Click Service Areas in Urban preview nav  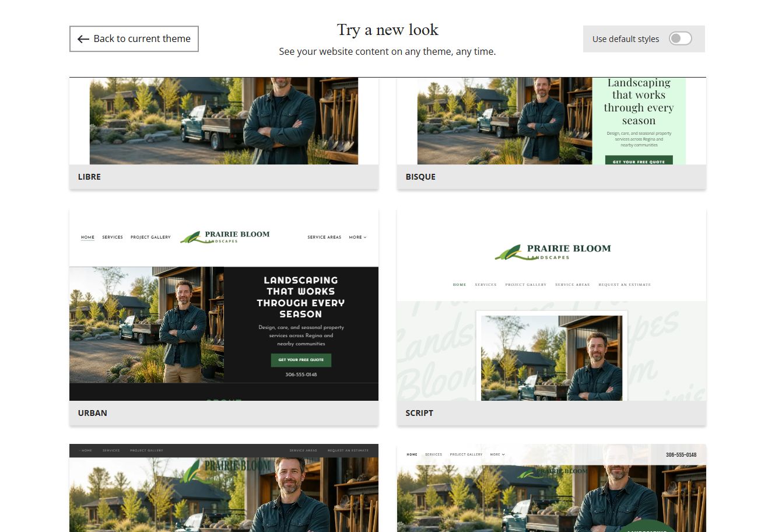coord(324,237)
